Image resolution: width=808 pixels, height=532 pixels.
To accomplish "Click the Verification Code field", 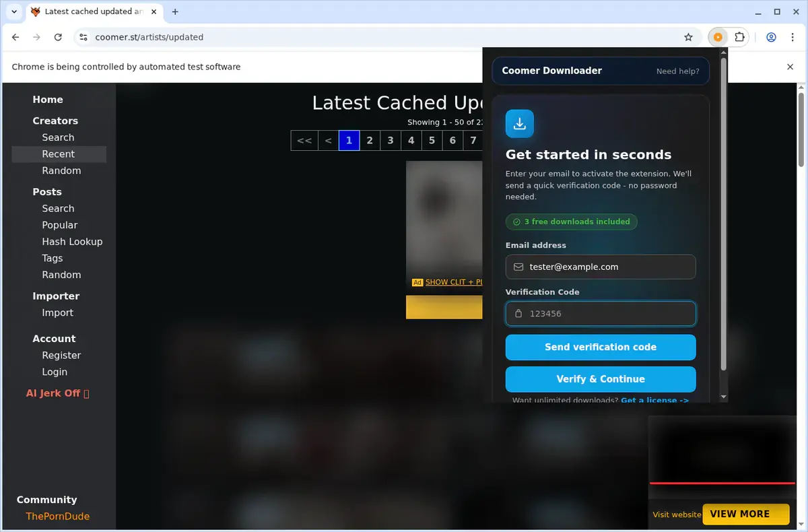I will (601, 314).
